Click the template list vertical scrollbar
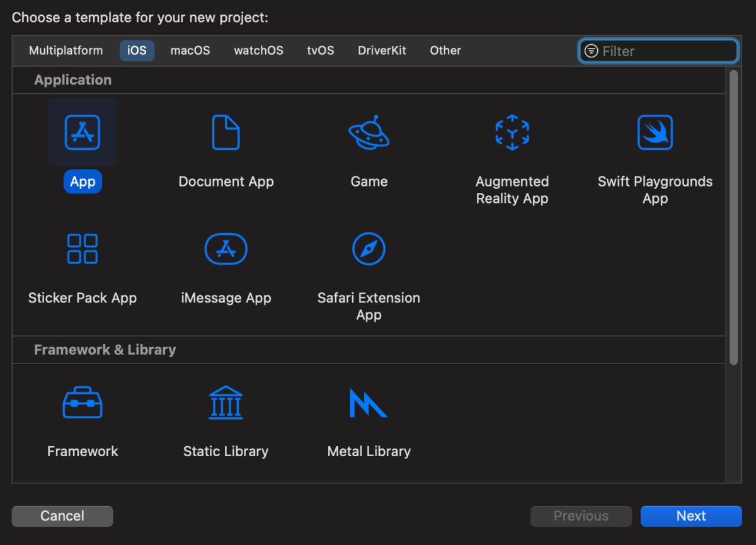Viewport: 756px width, 545px height. [733, 217]
